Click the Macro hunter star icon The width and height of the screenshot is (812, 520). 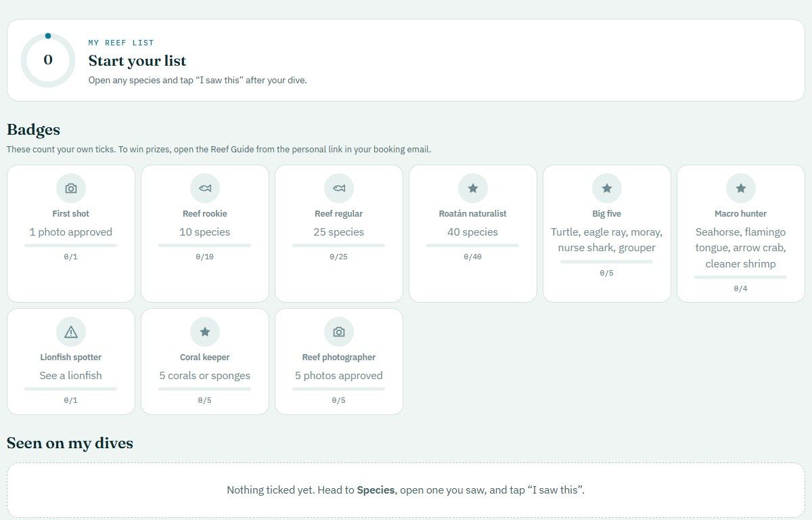pyautogui.click(x=741, y=188)
